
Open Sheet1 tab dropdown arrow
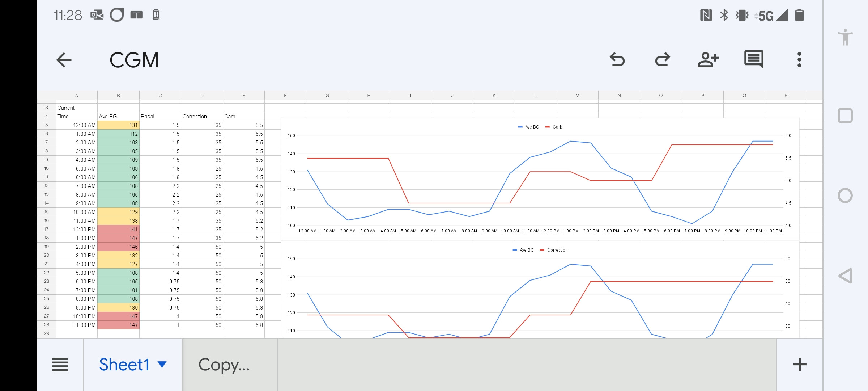coord(162,364)
